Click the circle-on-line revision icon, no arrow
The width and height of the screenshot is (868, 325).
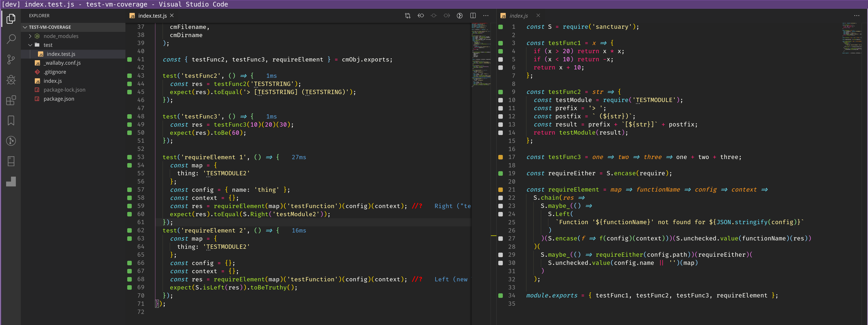pyautogui.click(x=434, y=16)
